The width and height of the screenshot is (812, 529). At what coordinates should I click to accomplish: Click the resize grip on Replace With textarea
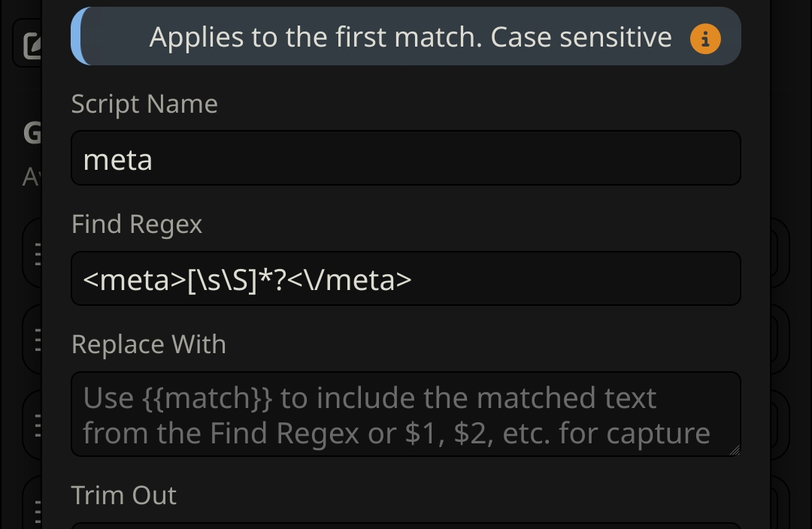(x=735, y=450)
